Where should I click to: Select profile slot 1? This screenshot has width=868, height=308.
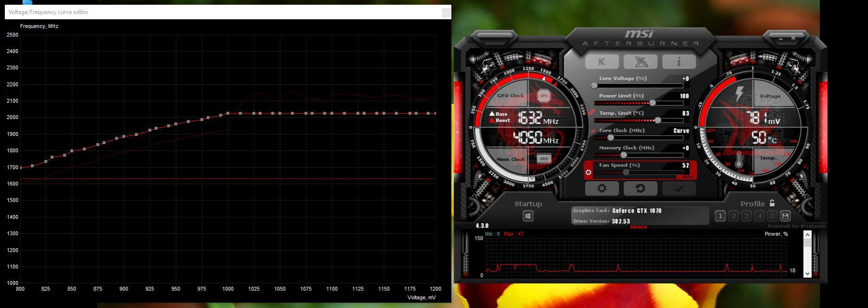pyautogui.click(x=720, y=216)
